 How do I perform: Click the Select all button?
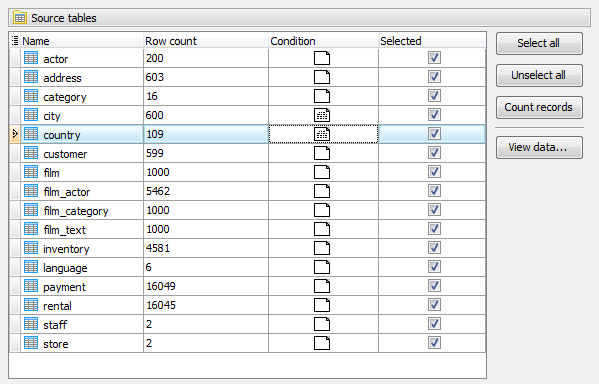(x=539, y=43)
